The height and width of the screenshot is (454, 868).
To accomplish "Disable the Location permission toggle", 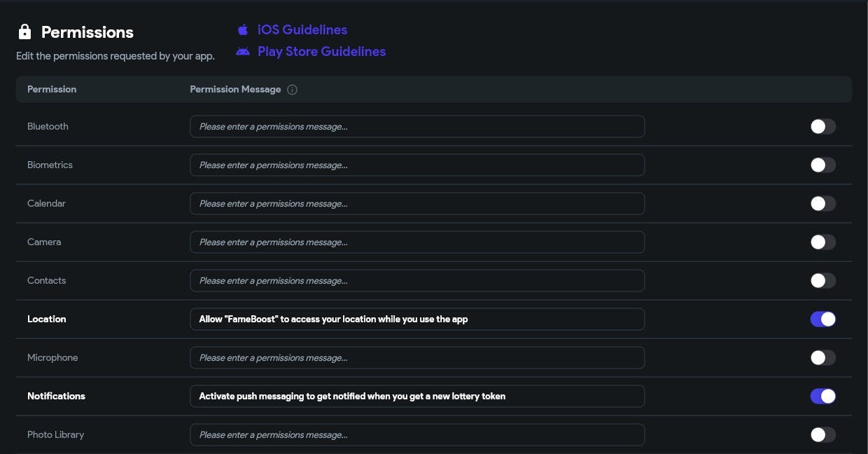I will (x=822, y=319).
